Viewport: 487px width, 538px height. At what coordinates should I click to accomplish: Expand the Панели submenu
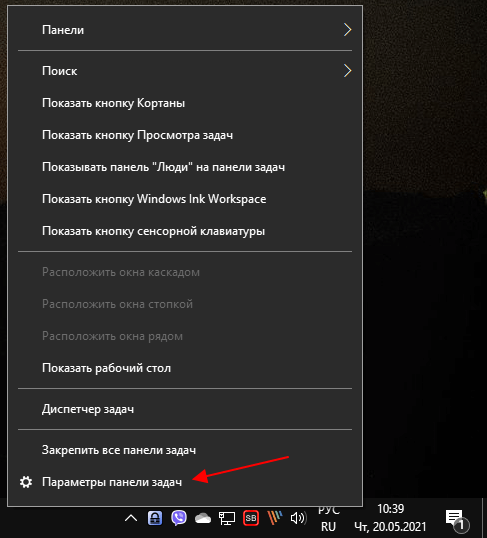click(x=185, y=30)
